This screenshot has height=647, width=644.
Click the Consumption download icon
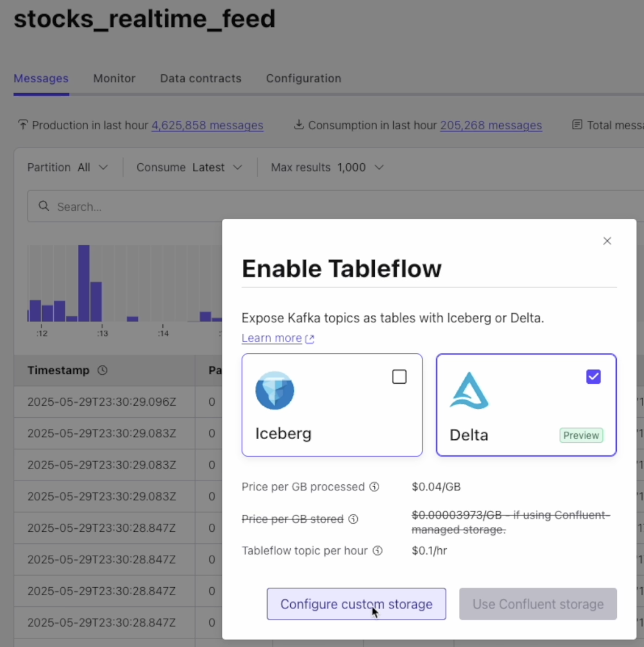point(299,125)
